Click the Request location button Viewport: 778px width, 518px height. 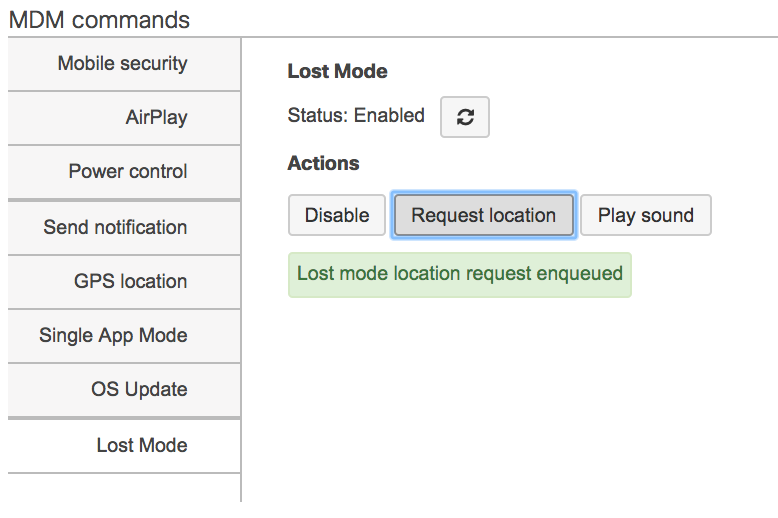483,215
